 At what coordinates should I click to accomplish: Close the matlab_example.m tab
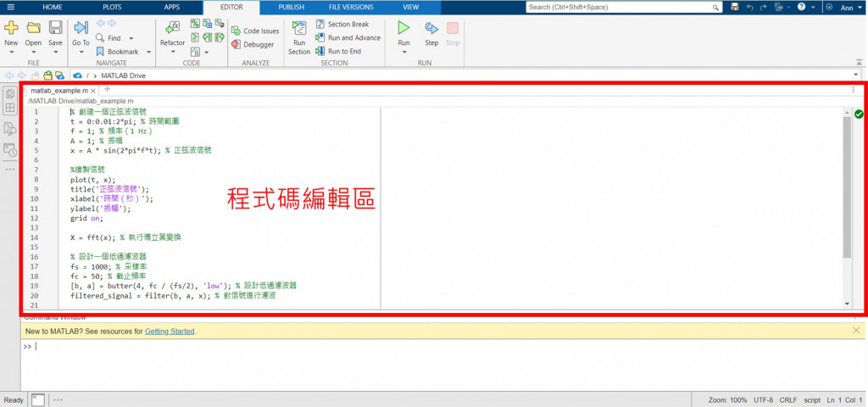(x=93, y=90)
